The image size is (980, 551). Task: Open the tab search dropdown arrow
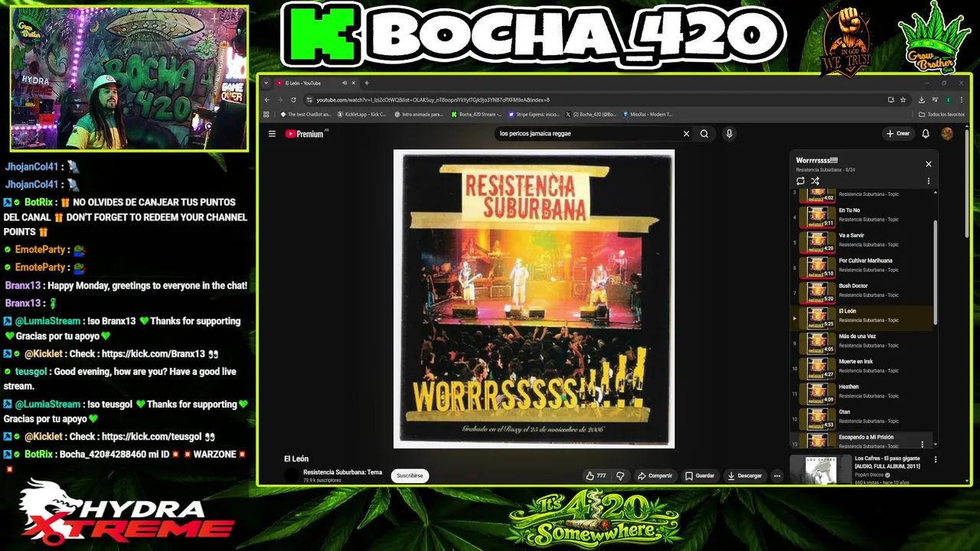click(x=266, y=83)
